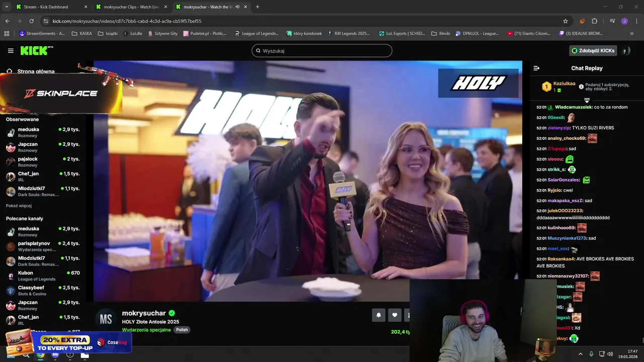Open the KASKA bookmarks folder
This screenshot has width=644, height=362.
pos(82,34)
